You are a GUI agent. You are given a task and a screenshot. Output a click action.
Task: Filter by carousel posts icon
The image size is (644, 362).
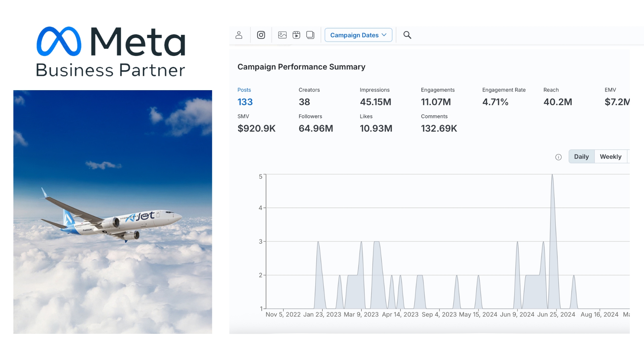pos(310,35)
